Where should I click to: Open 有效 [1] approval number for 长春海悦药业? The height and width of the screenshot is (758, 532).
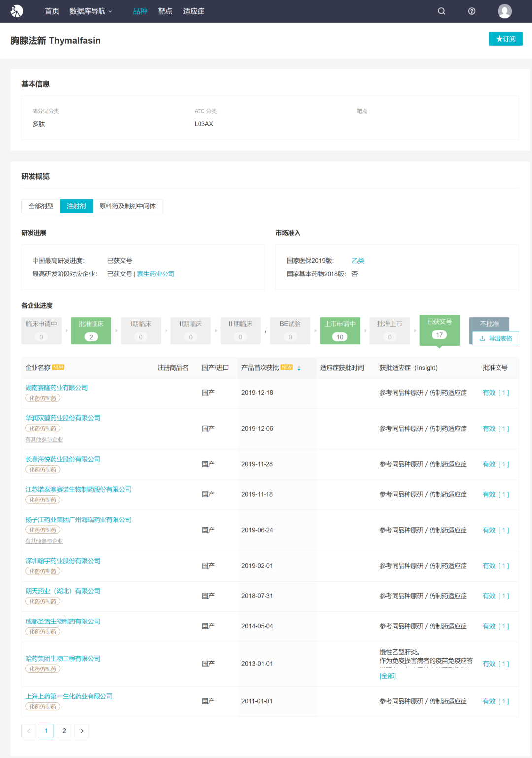(x=496, y=464)
